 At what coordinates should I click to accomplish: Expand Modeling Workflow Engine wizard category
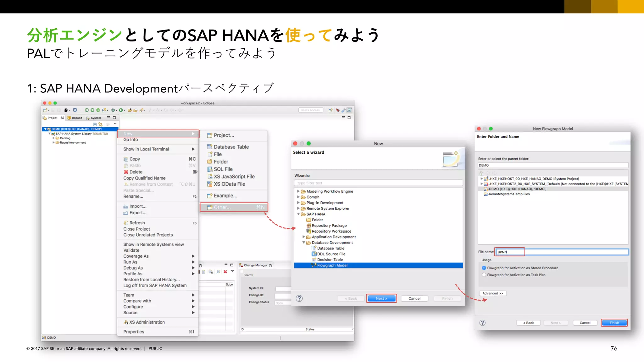298,191
